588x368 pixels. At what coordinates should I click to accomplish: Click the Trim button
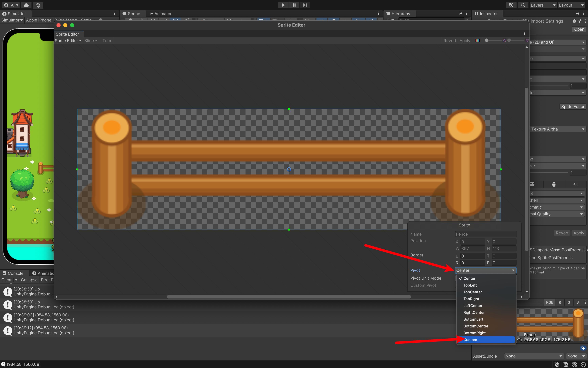tap(107, 41)
